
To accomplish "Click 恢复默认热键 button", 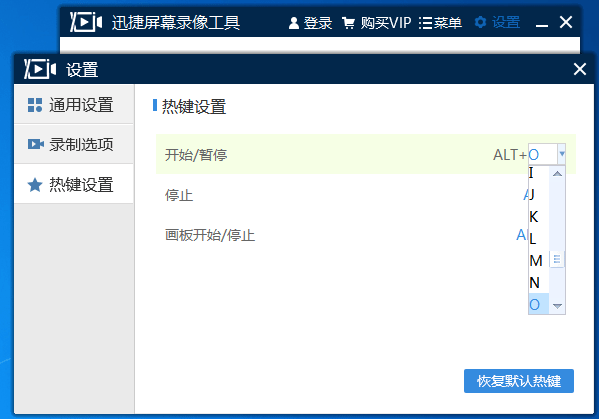I will point(519,381).
